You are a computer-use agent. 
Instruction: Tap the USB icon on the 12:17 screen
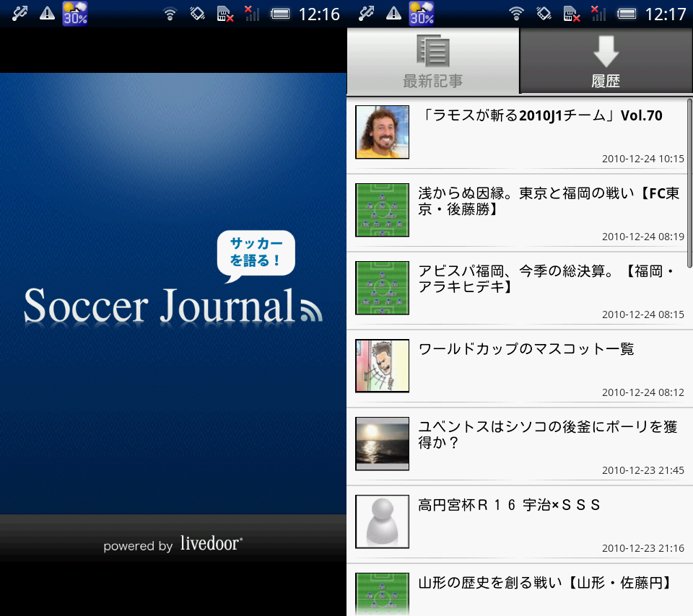[366, 13]
